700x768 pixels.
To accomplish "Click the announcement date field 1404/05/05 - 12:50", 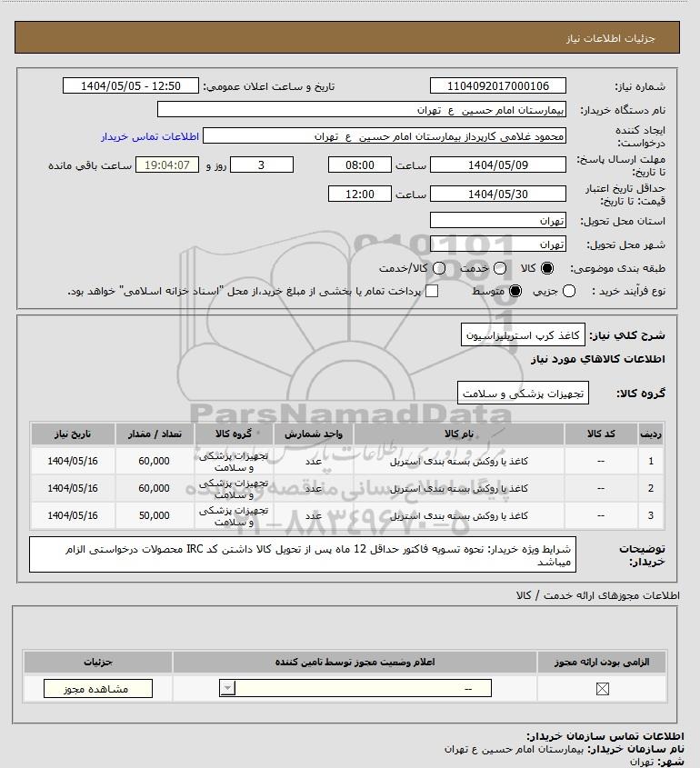I will tap(131, 85).
